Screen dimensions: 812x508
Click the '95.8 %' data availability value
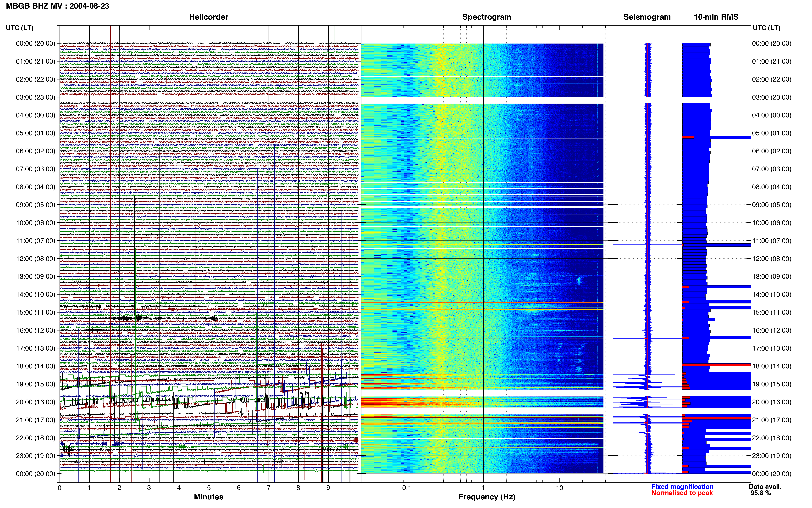coord(761,493)
